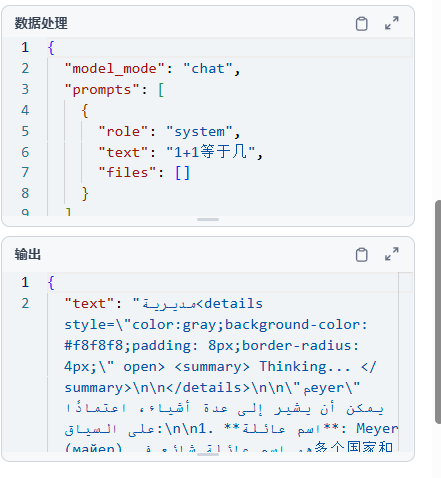
Task: Expand the 输出 panel to fullscreen
Action: [x=392, y=254]
